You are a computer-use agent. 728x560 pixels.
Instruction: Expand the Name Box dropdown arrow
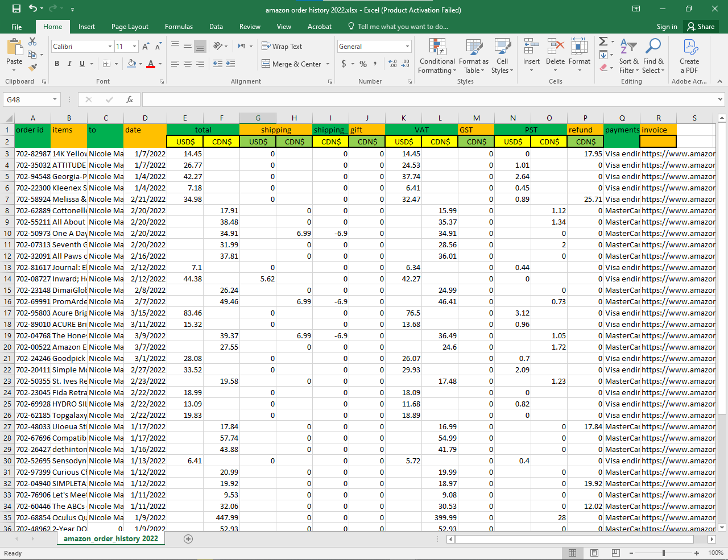[55, 99]
